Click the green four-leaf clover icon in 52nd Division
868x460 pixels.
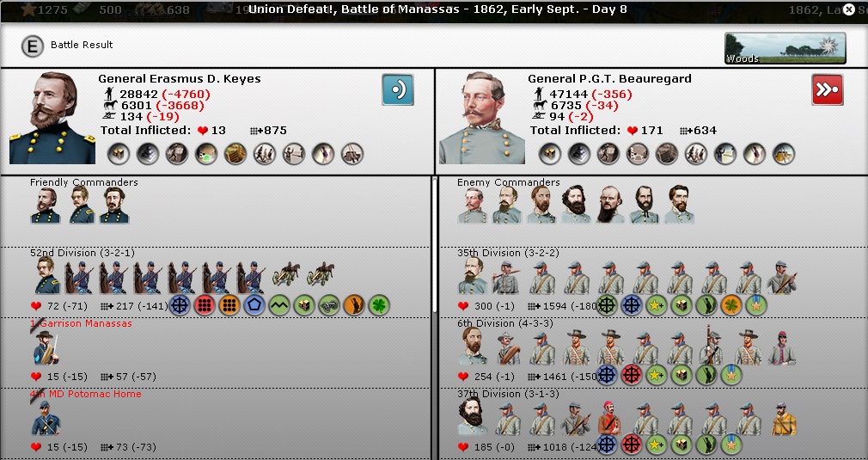379,305
